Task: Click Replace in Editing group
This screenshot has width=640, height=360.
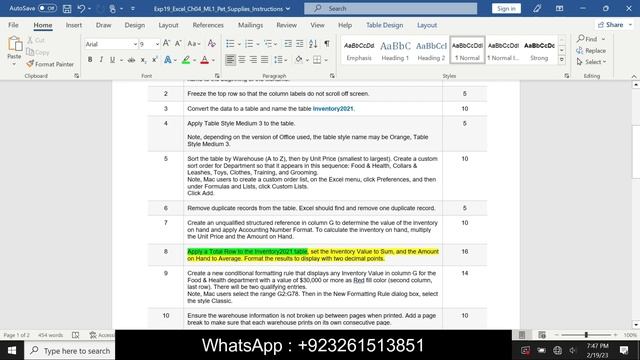Action: coord(591,51)
